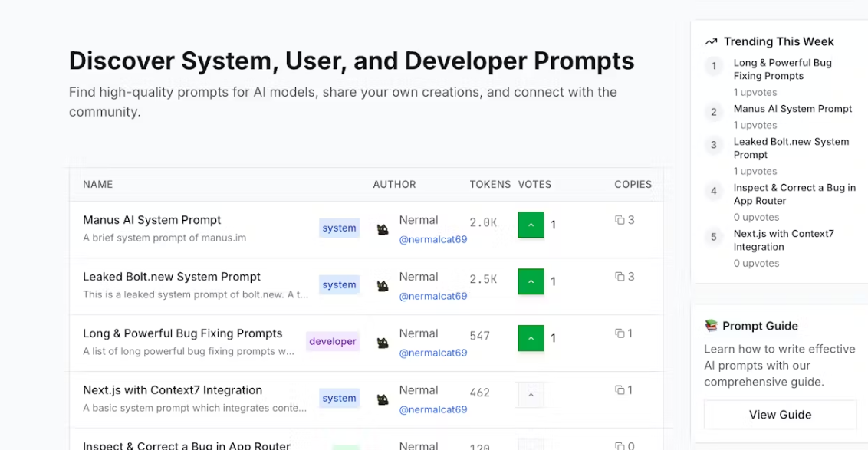Click the 2.0K token count
Image resolution: width=868 pixels, height=450 pixels.
483,222
